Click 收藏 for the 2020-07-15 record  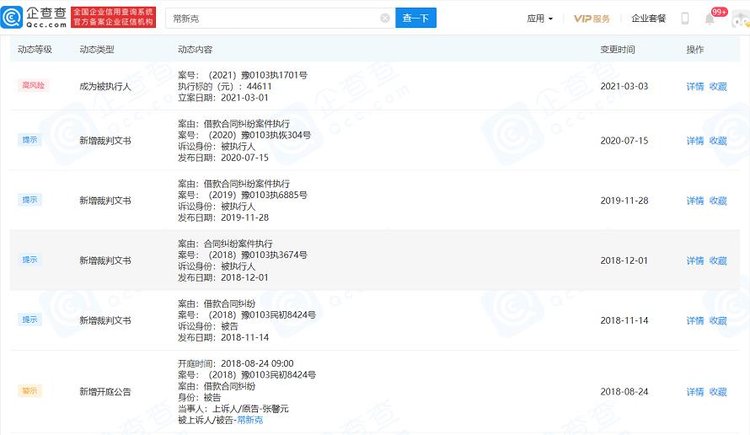[718, 141]
